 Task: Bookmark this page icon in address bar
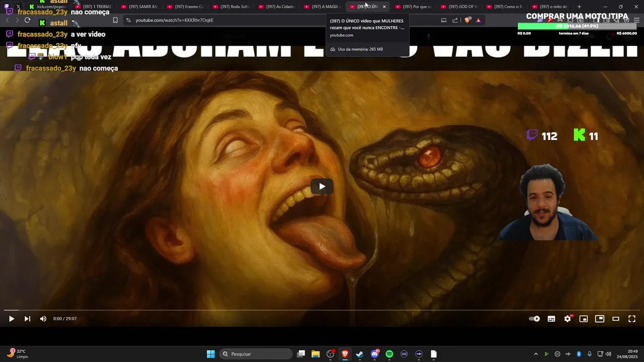[x=115, y=20]
